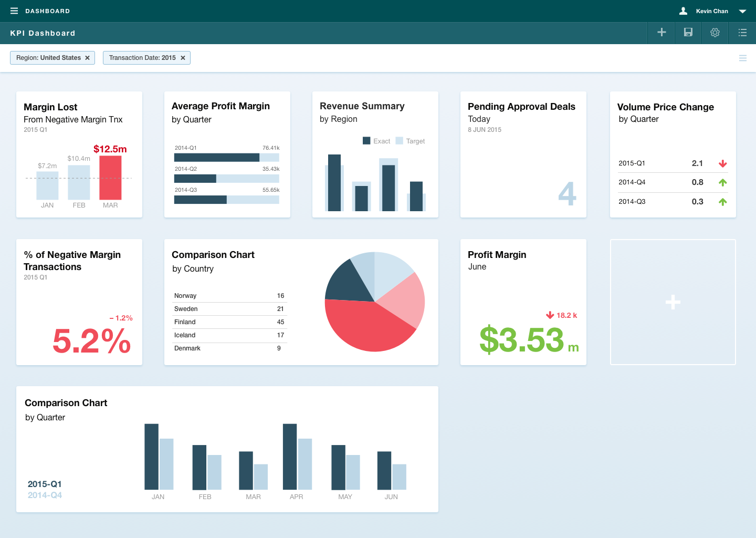The width and height of the screenshot is (756, 538).
Task: Open dashboard settings gear icon
Action: [x=715, y=33]
